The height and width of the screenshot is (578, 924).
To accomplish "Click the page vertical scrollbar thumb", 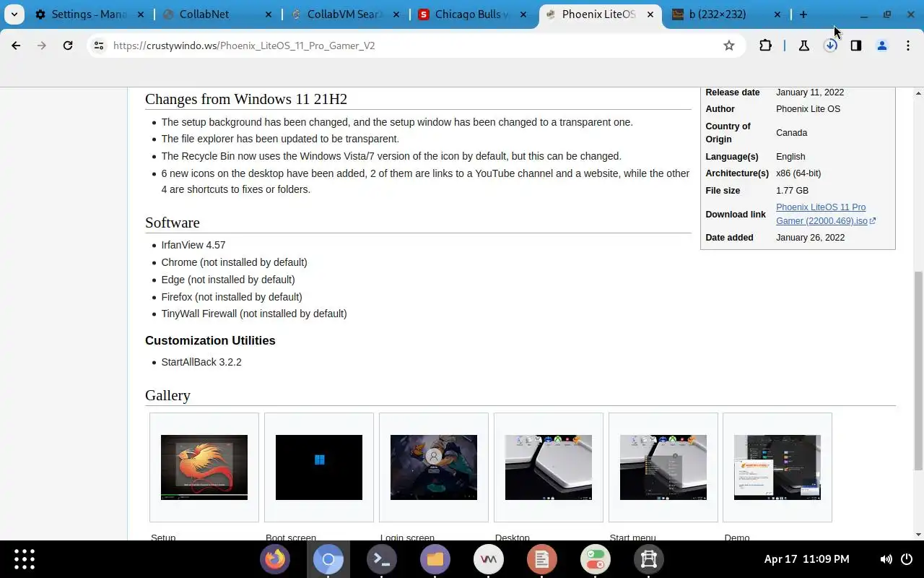I will coord(918,371).
